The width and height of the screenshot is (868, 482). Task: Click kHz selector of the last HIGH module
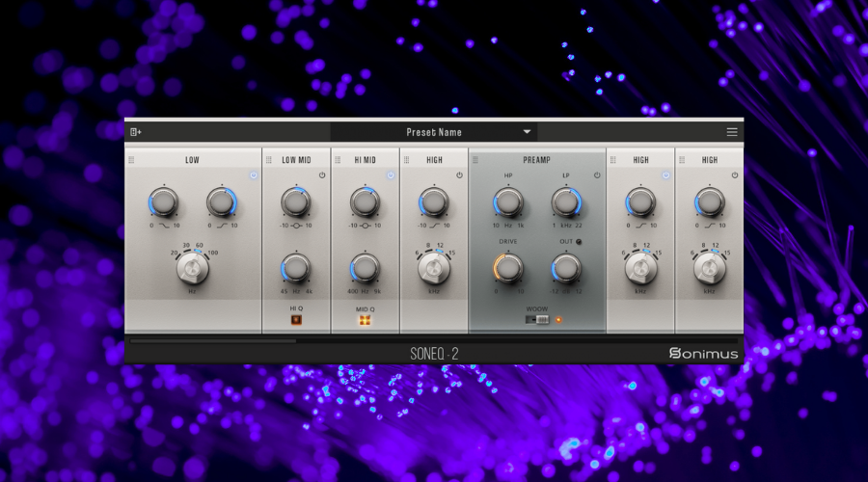(710, 269)
